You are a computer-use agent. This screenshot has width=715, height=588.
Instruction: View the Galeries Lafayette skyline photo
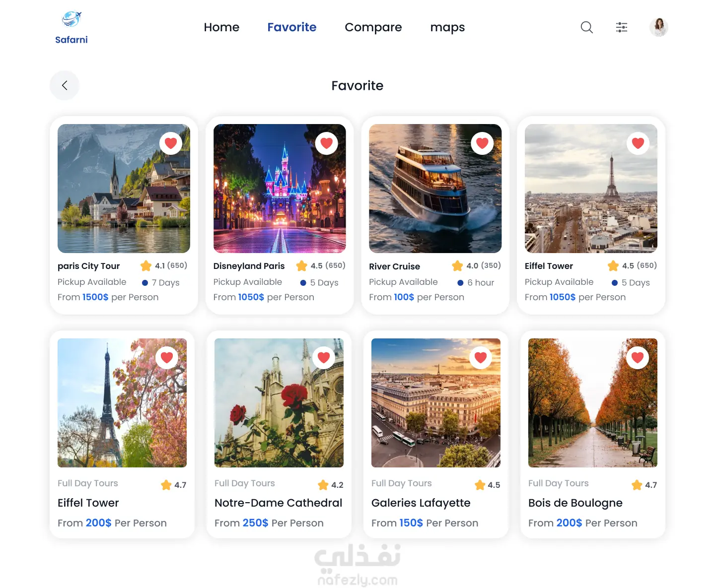click(x=436, y=403)
